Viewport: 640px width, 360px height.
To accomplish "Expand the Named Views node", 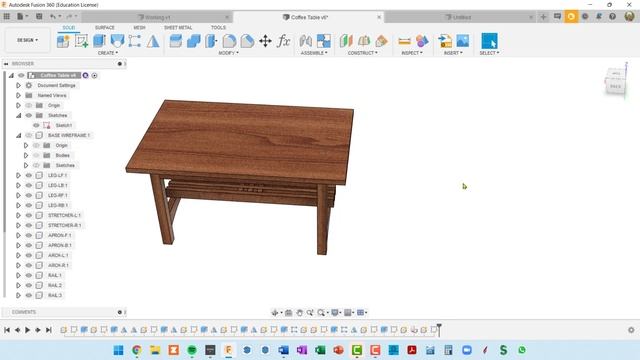I will click(x=18, y=95).
